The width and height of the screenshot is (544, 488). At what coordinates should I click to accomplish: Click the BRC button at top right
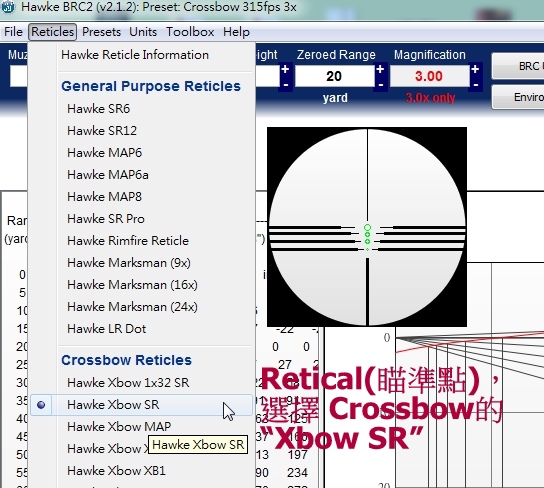coord(518,66)
